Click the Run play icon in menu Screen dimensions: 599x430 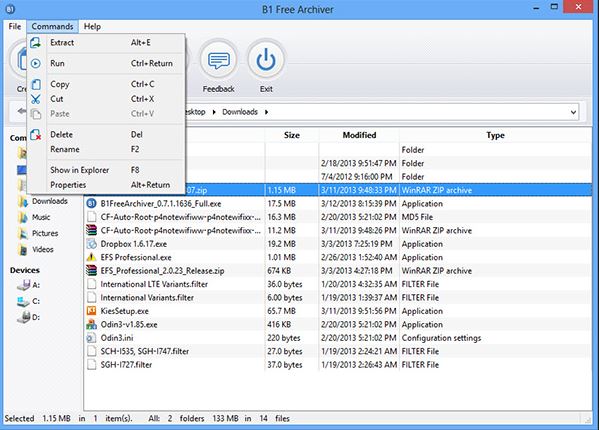[36, 63]
